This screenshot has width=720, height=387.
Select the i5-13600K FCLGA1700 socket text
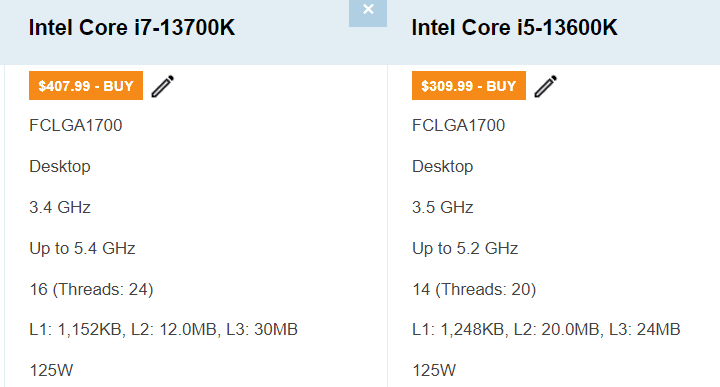(x=458, y=125)
